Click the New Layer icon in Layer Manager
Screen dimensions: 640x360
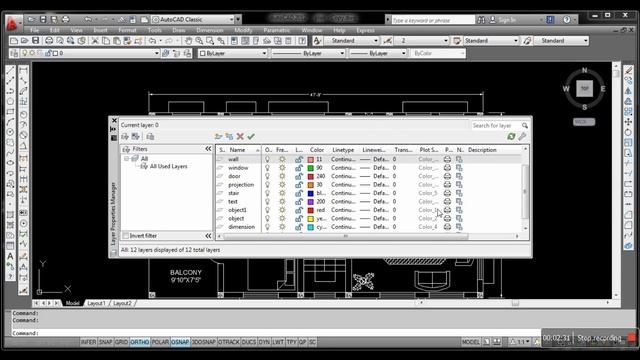(x=218, y=137)
